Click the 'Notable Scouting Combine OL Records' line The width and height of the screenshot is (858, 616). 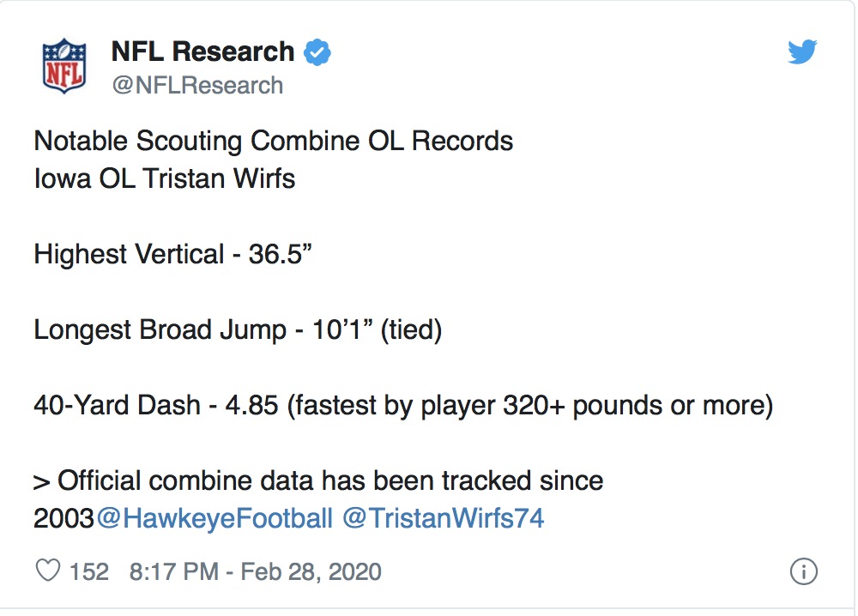(274, 142)
